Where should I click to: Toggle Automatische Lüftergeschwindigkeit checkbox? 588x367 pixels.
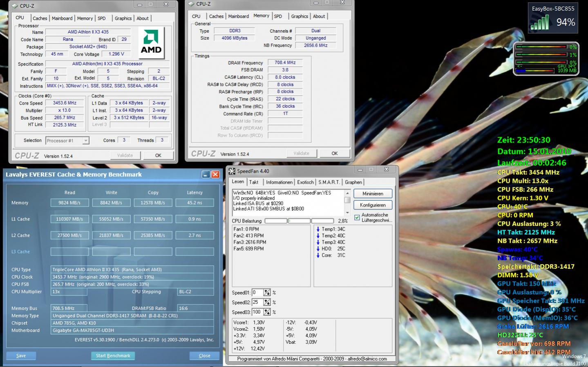[x=357, y=218]
